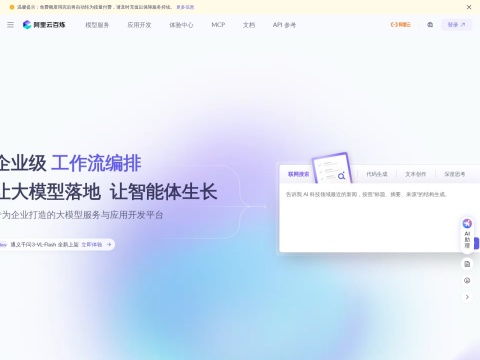The height and width of the screenshot is (360, 480).
Task: Click the 登录 login button
Action: (x=456, y=25)
